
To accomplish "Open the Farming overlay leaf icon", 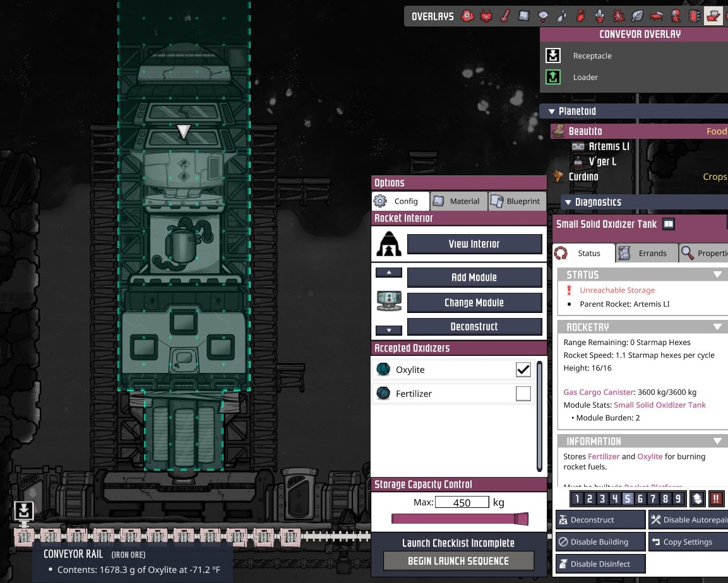I will (x=638, y=16).
